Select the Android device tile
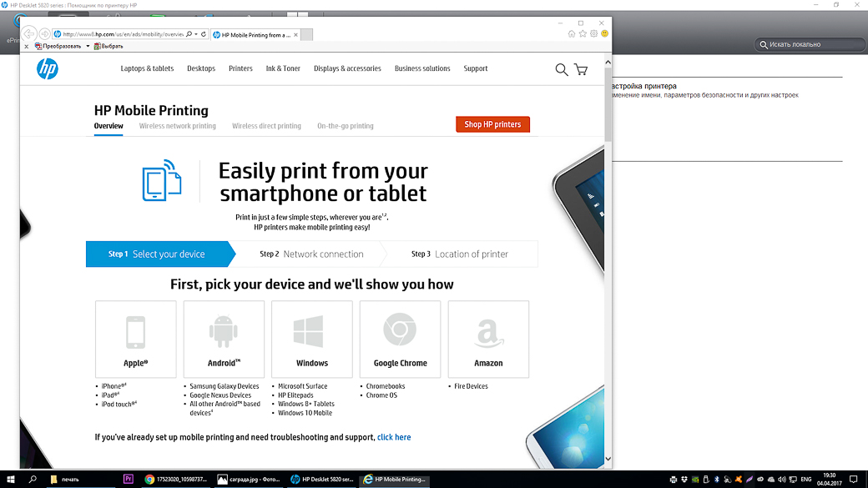This screenshot has height=488, width=868. pyautogui.click(x=224, y=340)
